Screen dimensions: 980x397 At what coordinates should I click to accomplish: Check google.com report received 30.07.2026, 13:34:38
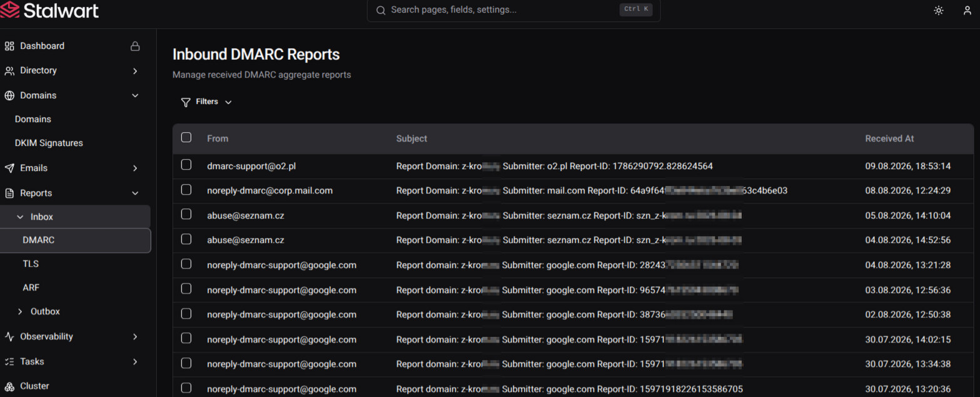(x=186, y=363)
